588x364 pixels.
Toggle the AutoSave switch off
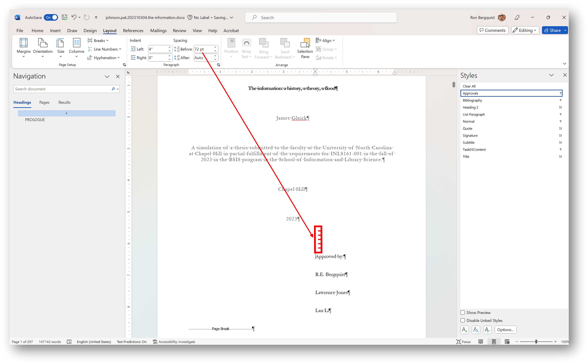coord(51,17)
